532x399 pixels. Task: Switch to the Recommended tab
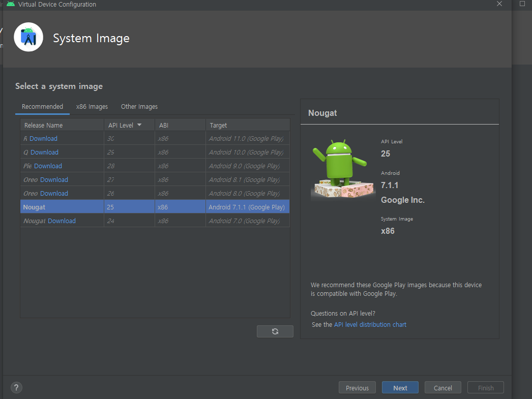click(x=42, y=106)
